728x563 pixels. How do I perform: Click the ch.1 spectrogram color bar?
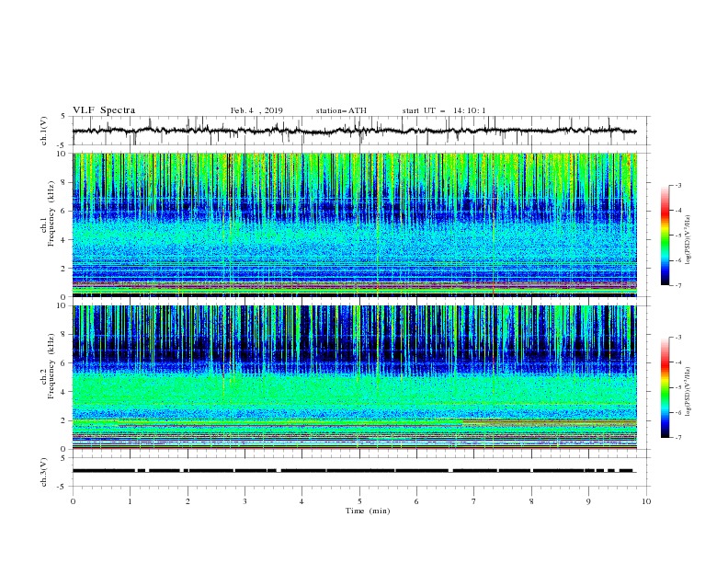(665, 236)
